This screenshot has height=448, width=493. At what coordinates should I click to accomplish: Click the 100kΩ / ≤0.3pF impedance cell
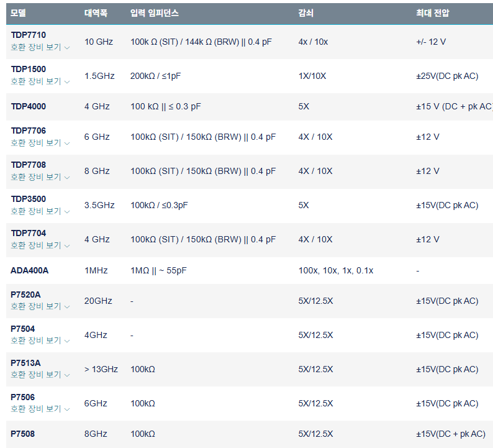(159, 206)
